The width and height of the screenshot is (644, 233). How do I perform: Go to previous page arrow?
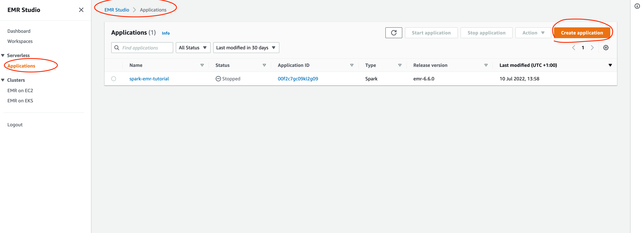click(574, 48)
